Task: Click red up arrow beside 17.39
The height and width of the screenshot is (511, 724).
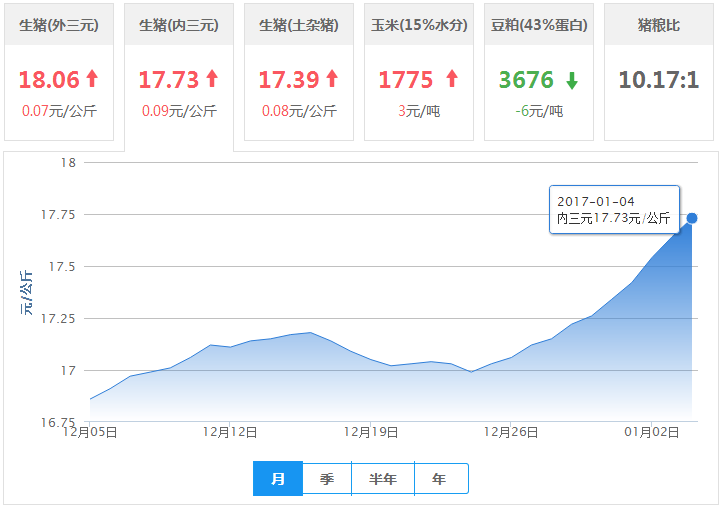Action: click(x=332, y=78)
